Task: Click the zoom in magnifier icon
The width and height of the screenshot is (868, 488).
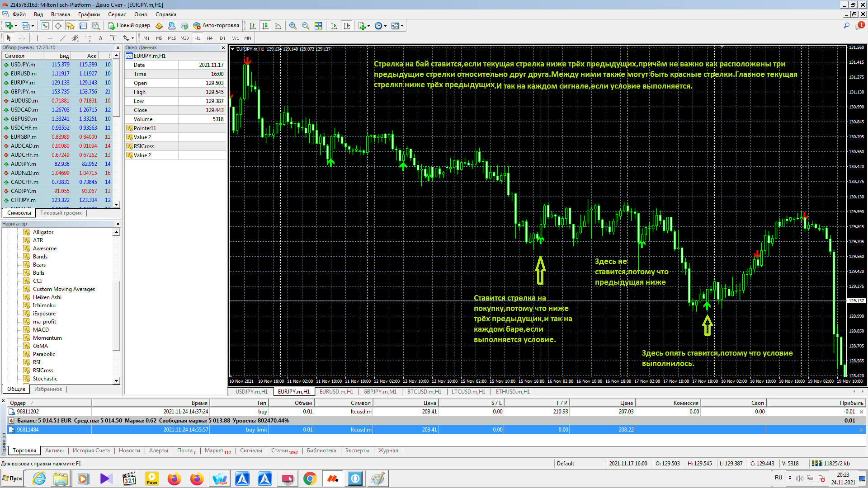Action: [x=293, y=26]
